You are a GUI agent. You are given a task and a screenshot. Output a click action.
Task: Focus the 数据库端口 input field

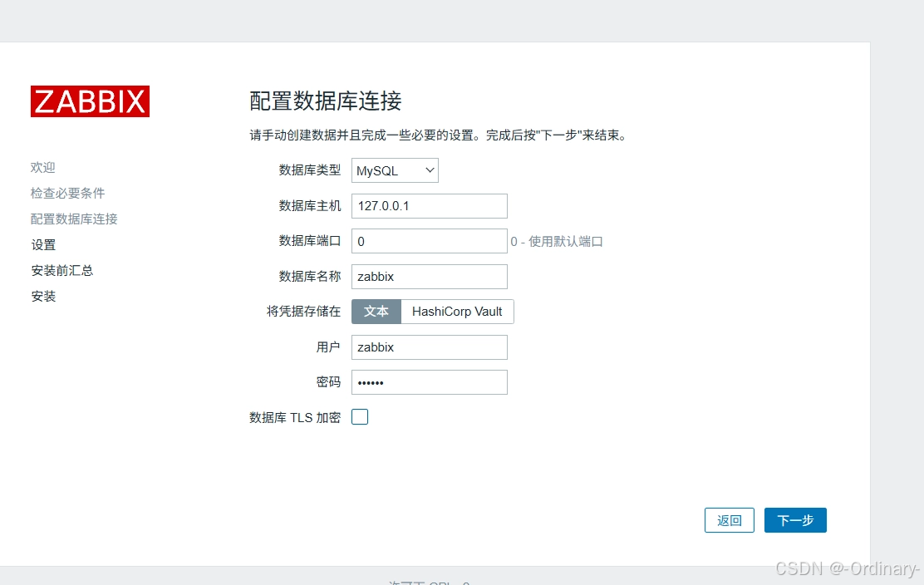coord(429,241)
